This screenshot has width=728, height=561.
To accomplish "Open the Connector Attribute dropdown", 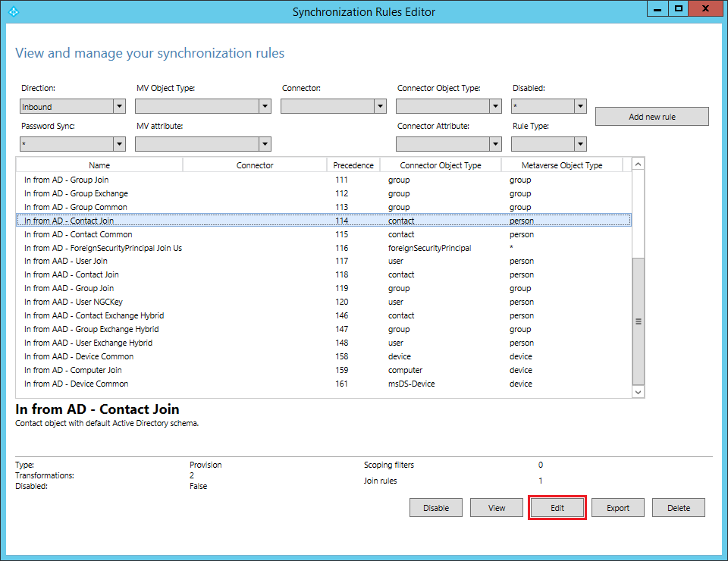I will [494, 143].
